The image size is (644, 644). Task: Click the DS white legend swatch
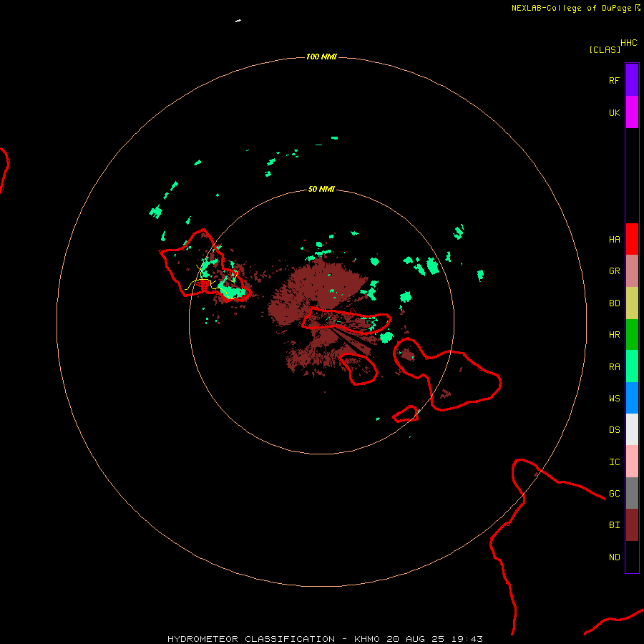[x=632, y=429]
